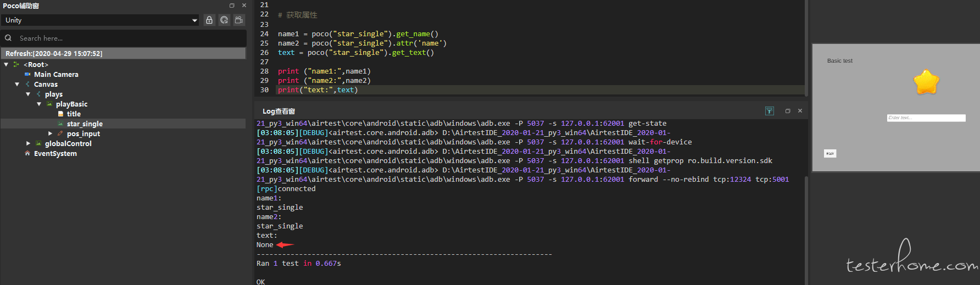
Task: Open the log filter funnel icon
Action: tap(770, 111)
